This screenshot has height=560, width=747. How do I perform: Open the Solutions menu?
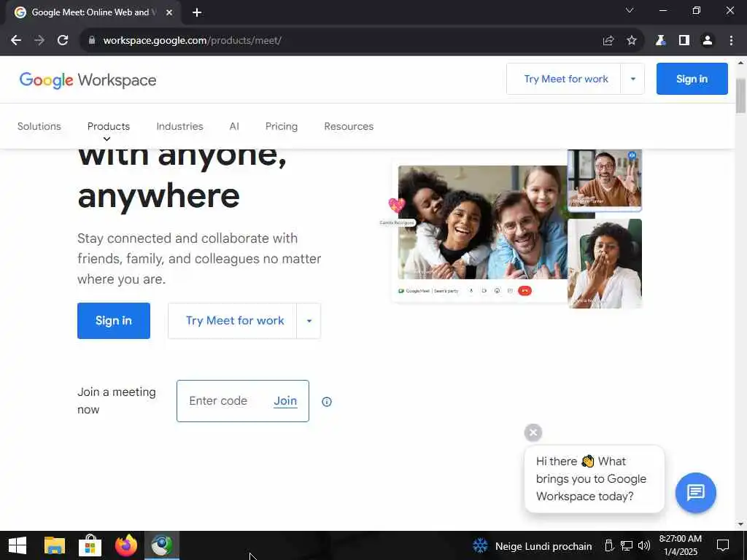(x=39, y=126)
